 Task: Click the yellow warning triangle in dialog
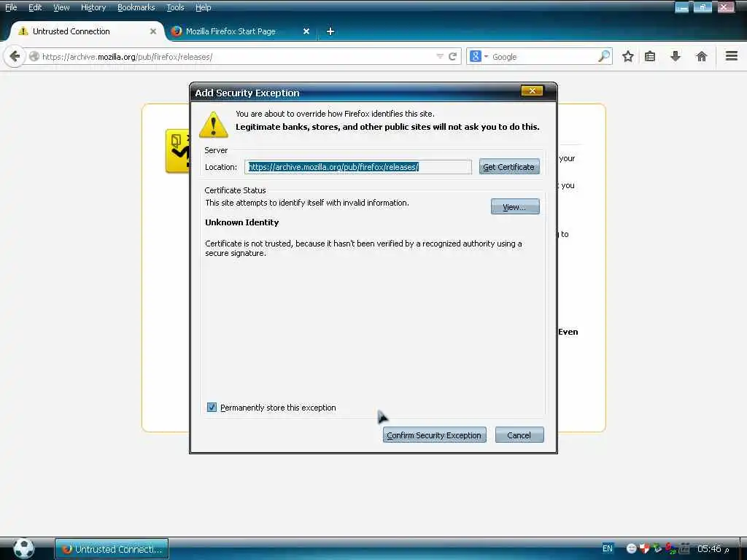pos(214,125)
